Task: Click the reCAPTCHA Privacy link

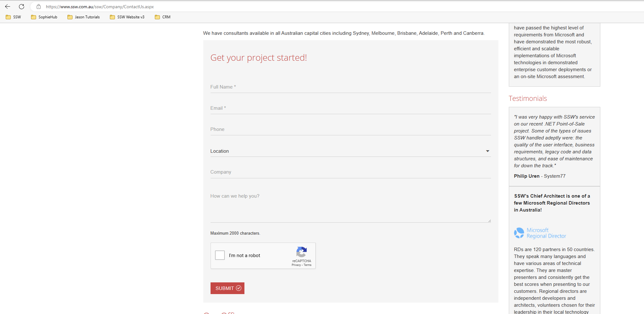Action: 296,265
